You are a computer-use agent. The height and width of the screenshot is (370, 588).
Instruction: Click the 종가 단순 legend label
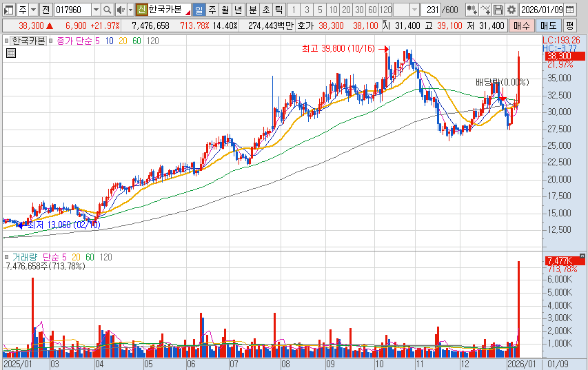[x=74, y=41]
